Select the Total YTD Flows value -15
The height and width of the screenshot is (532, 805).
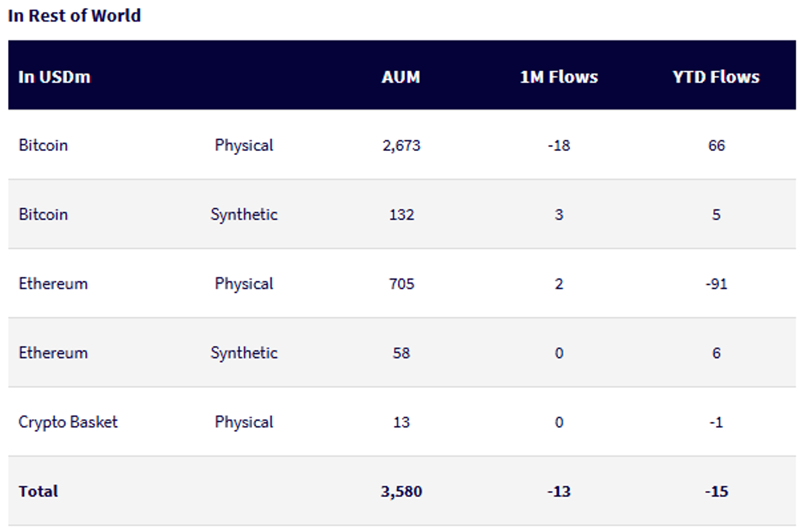pos(716,492)
